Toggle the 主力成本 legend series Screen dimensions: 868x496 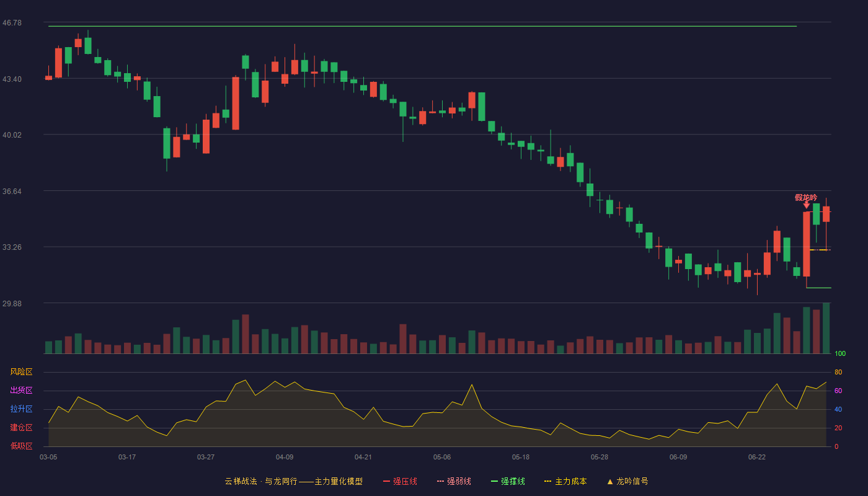click(x=565, y=481)
